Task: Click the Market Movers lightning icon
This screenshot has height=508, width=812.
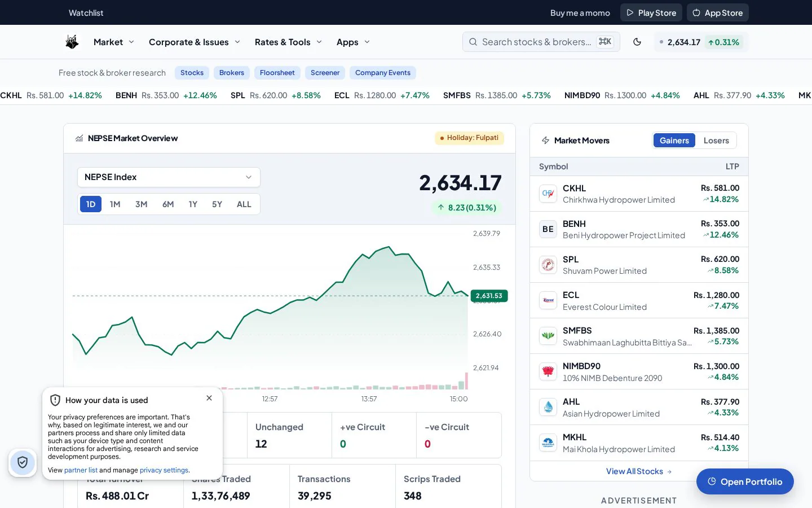Action: pos(545,141)
